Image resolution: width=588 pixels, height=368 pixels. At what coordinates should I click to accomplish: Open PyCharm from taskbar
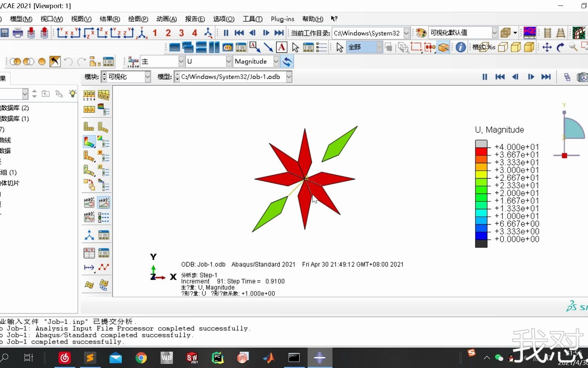217,358
